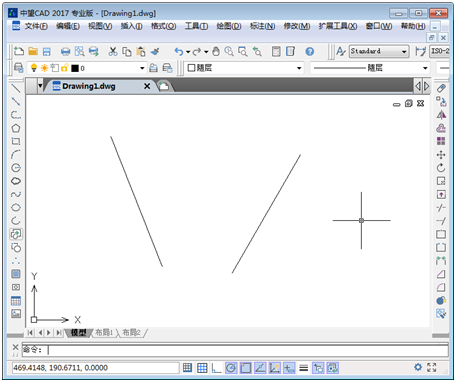Click the Cut scissors icon
The image size is (456, 382).
coord(113,51)
